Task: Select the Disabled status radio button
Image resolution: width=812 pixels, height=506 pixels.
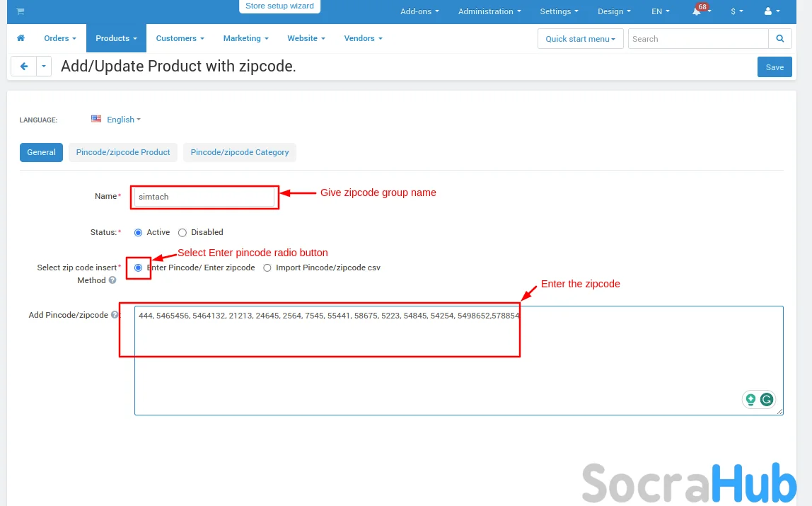Action: [182, 233]
